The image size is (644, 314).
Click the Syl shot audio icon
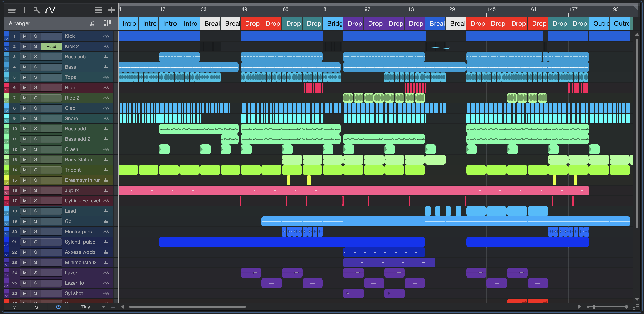(106, 293)
